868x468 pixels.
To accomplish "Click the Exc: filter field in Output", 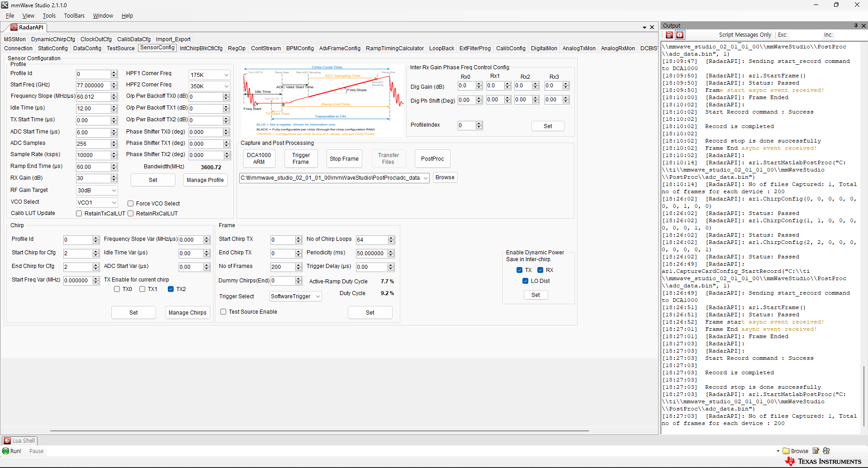I will pyautogui.click(x=805, y=35).
